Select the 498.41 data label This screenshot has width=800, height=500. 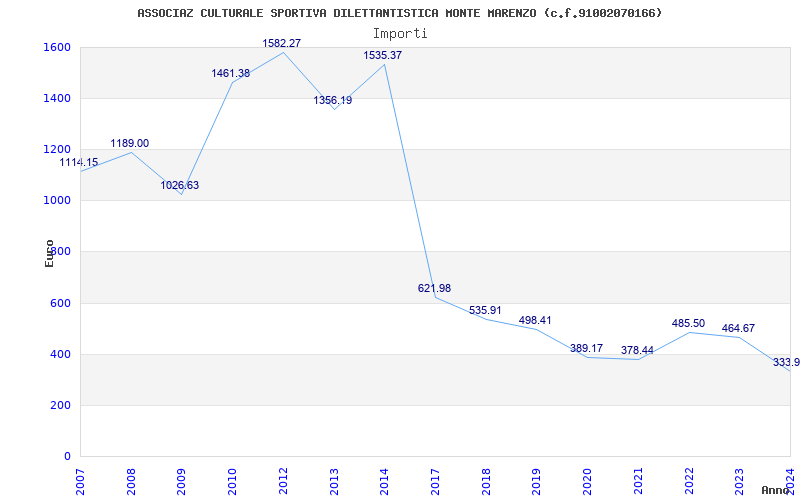click(x=535, y=320)
